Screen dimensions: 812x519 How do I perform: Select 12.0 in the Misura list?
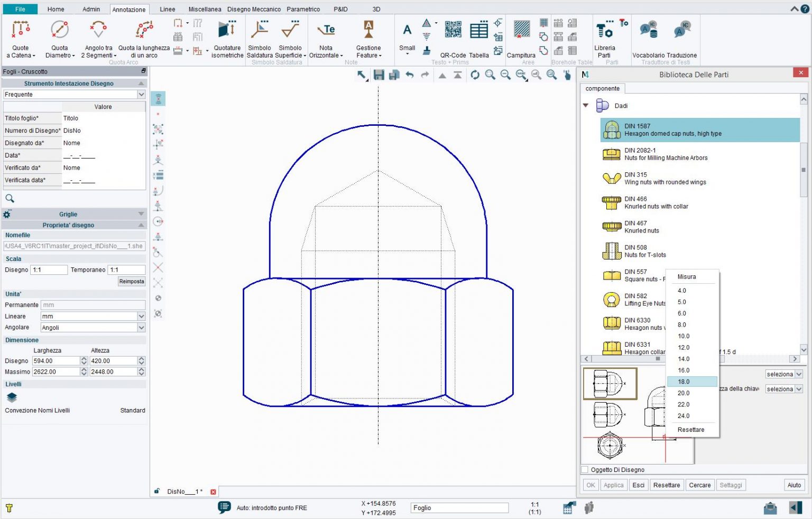coord(684,347)
